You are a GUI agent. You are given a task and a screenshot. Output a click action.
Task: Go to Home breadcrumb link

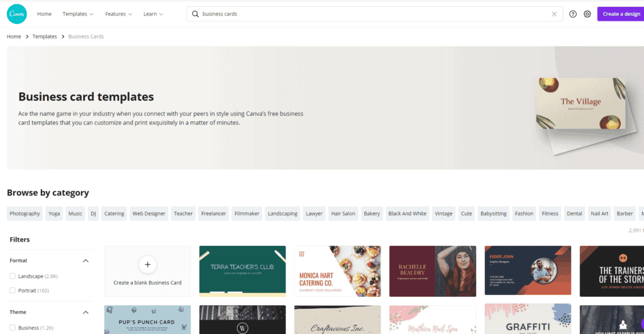point(14,36)
